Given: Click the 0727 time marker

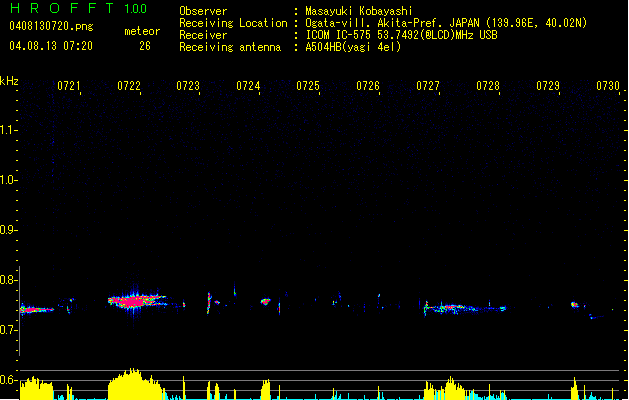Looking at the screenshot, I should tap(428, 86).
